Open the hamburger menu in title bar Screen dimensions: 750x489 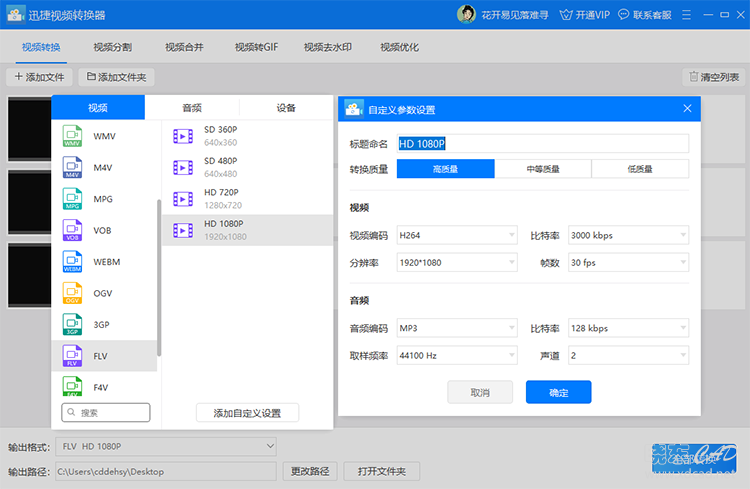tap(686, 15)
